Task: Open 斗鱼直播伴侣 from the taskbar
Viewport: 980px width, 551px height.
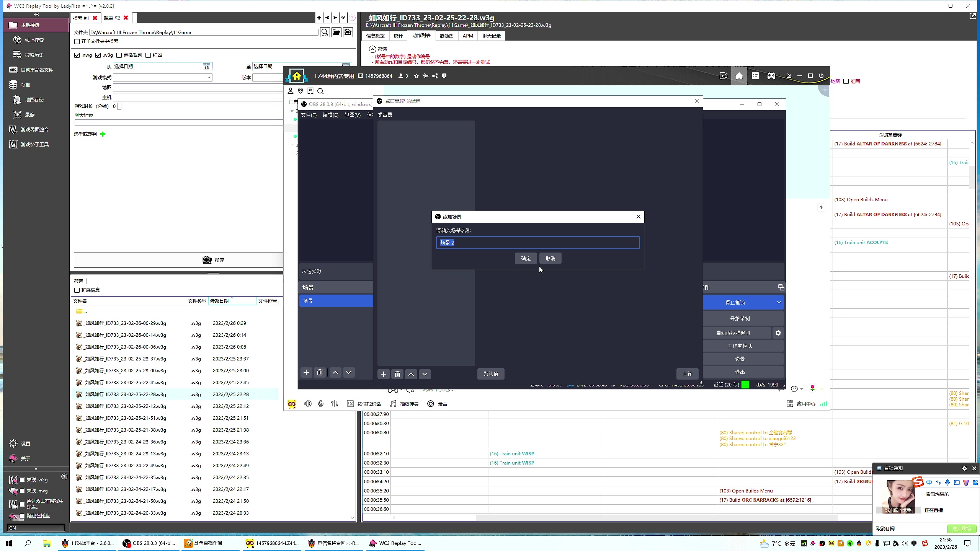Action: pyautogui.click(x=209, y=543)
